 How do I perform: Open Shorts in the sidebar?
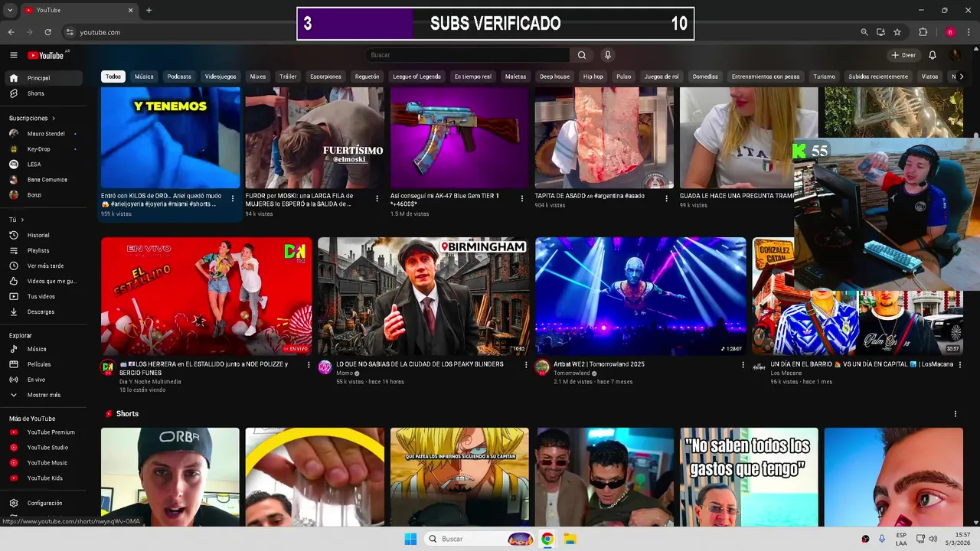pyautogui.click(x=42, y=93)
